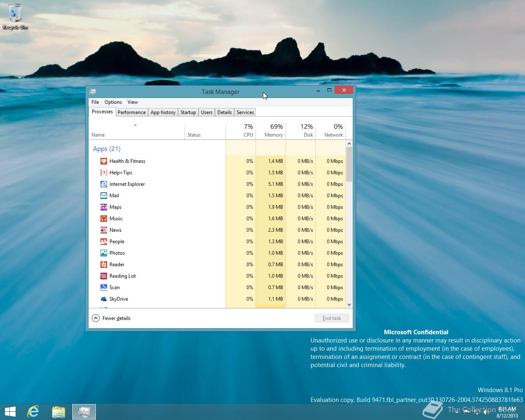Collapse view with Fewer details arrow
This screenshot has width=525, height=420.
pos(96,318)
